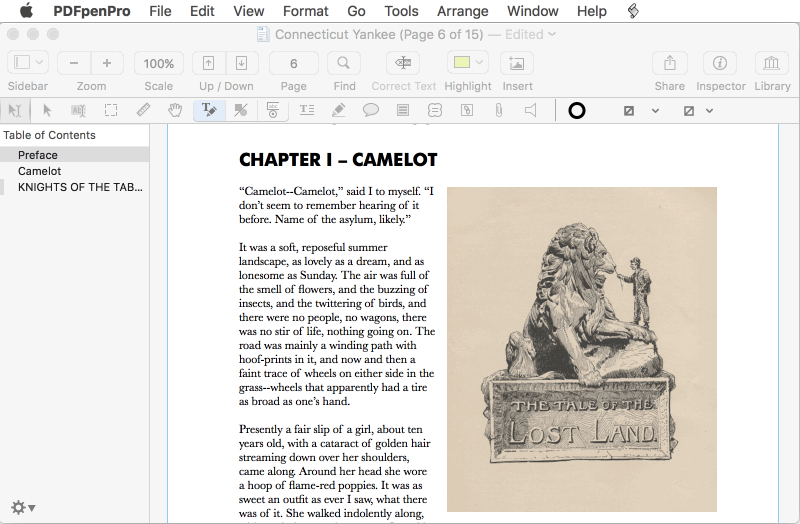Open the Inspector panel

pyautogui.click(x=720, y=63)
